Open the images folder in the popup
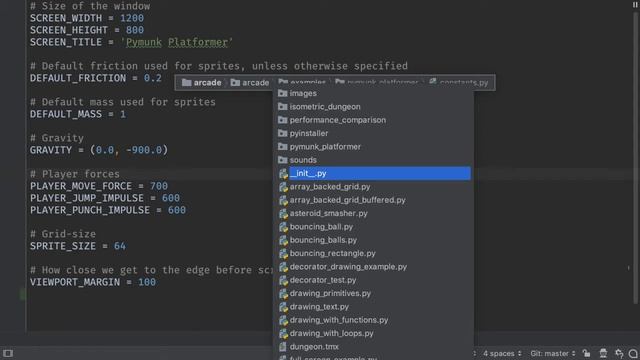 coord(373,93)
